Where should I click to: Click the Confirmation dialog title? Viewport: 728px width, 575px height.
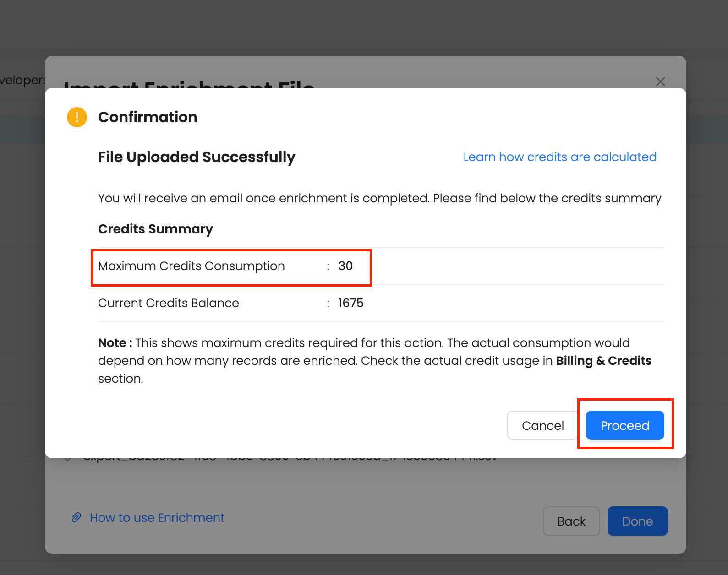pyautogui.click(x=148, y=117)
